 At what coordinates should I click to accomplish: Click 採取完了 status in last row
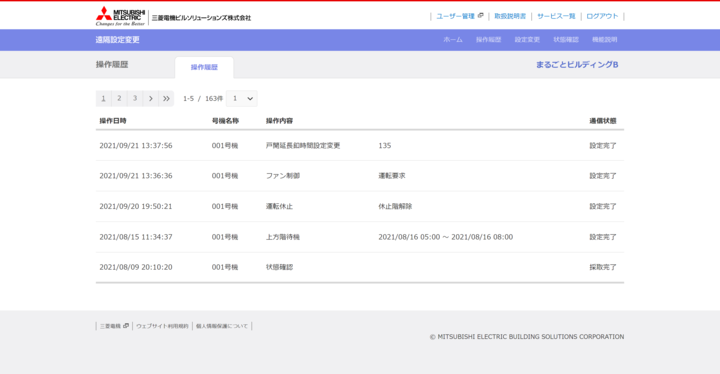(603, 267)
